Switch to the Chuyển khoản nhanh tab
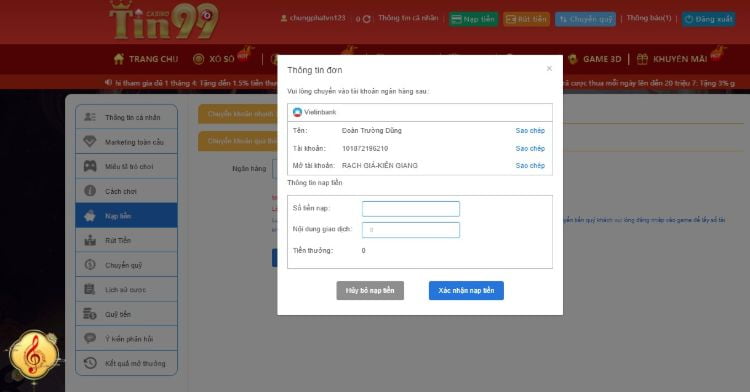 (238, 114)
